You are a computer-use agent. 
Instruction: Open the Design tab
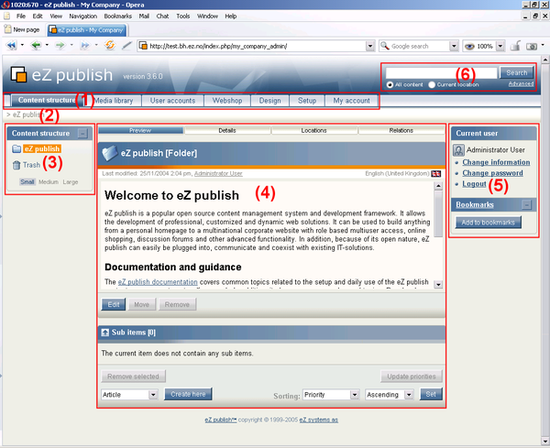click(270, 101)
